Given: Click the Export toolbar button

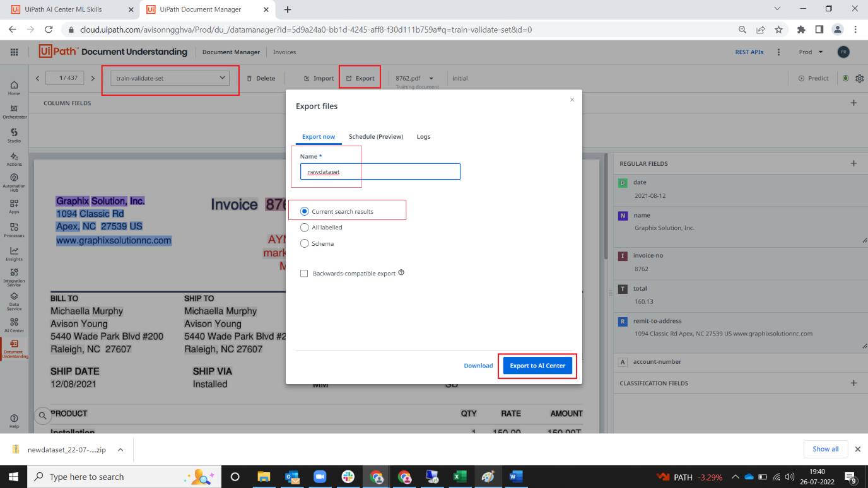Looking at the screenshot, I should (360, 78).
